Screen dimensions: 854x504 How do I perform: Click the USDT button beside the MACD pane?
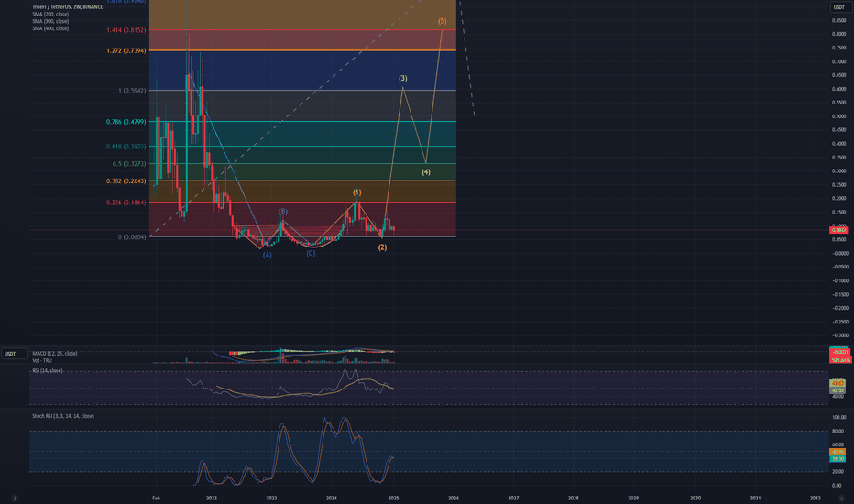click(14, 354)
